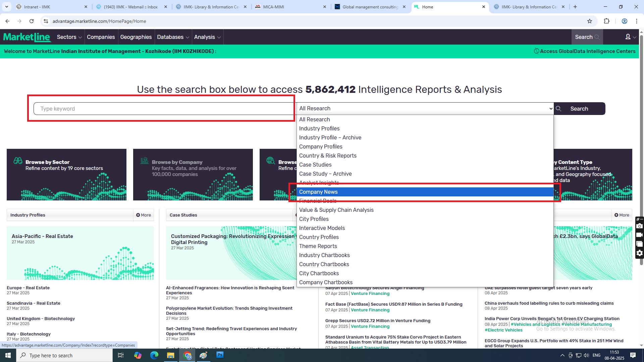Click the Browse by Sector binoculars icon

click(x=18, y=161)
